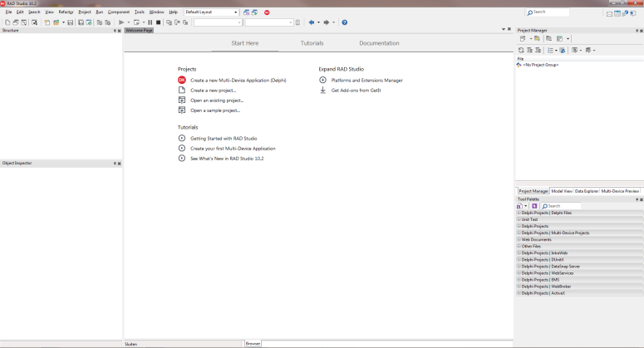Click the Get Add-ons download arrow icon
This screenshot has height=348, width=644.
(x=322, y=91)
